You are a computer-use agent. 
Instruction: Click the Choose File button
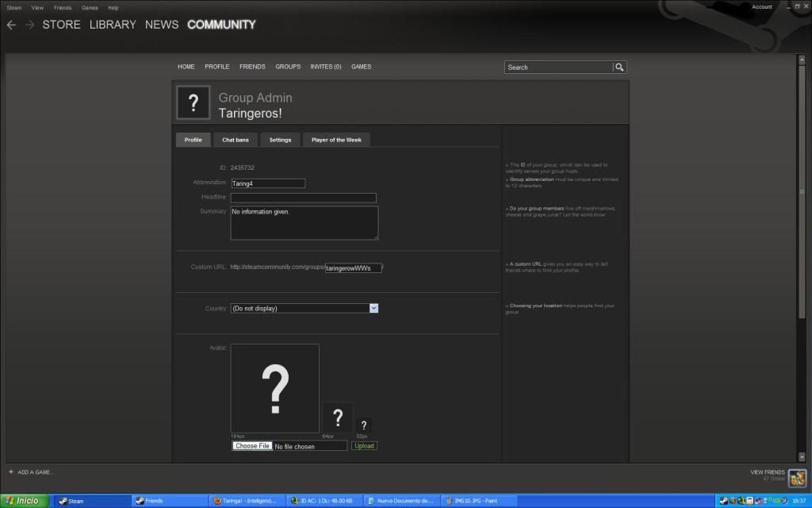pos(252,446)
